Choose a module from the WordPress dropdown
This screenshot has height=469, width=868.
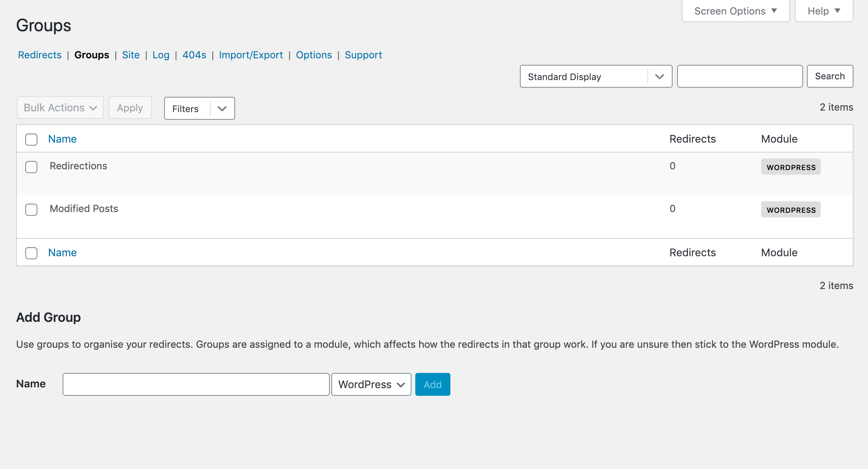pyautogui.click(x=371, y=384)
